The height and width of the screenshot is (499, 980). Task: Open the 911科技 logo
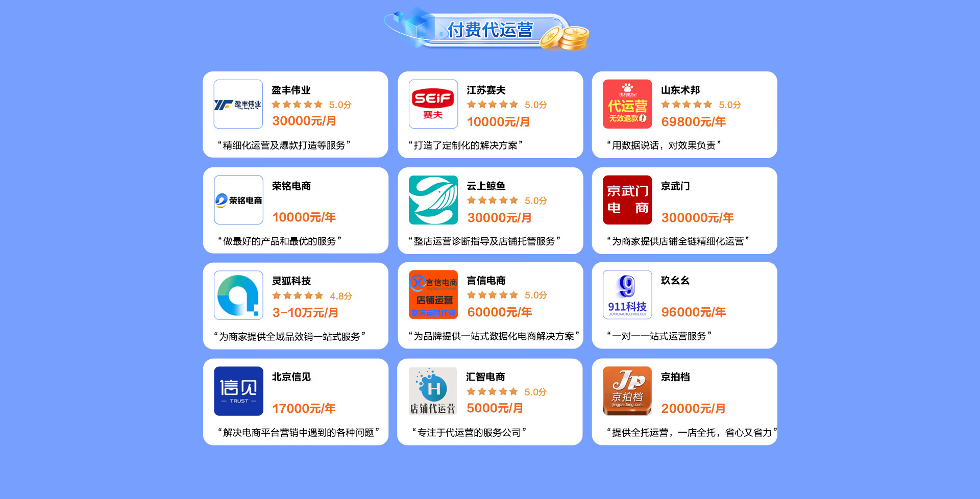coord(627,295)
